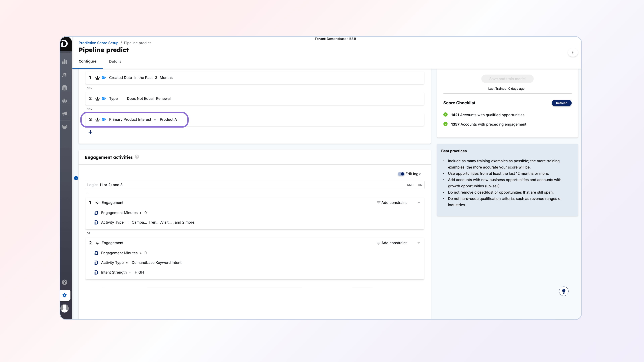Add a new filter with plus icon
The width and height of the screenshot is (644, 362).
[x=90, y=132]
